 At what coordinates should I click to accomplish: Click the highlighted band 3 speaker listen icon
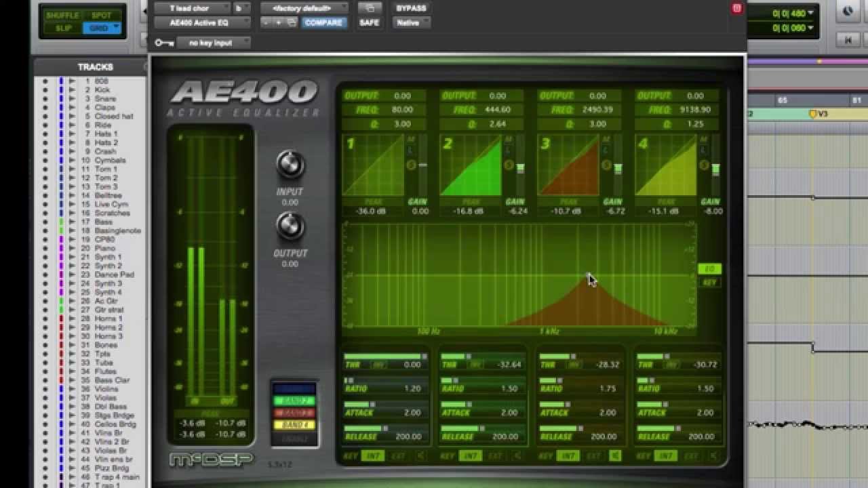point(615,455)
